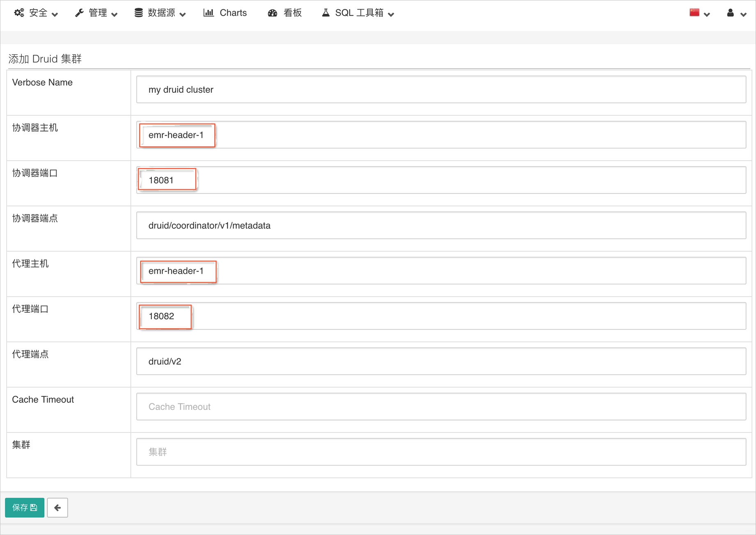Expand the 安全 dropdown chevron

(x=55, y=14)
